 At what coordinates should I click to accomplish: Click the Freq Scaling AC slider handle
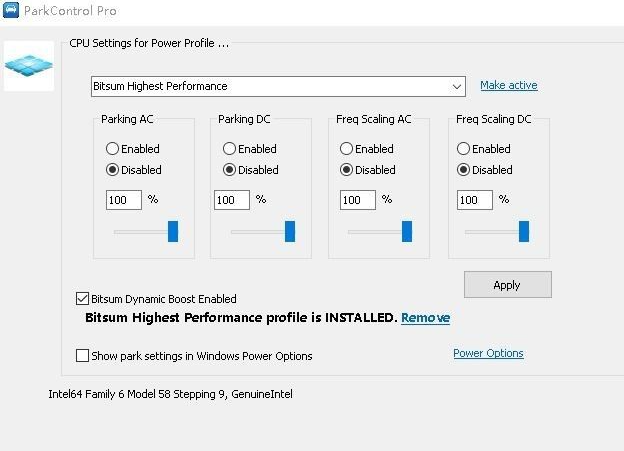tap(407, 232)
